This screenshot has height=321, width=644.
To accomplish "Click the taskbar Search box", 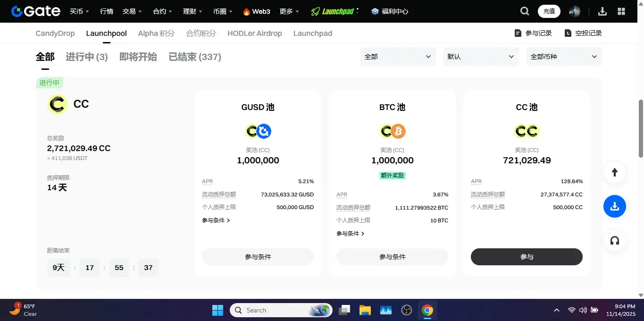I will click(x=281, y=310).
